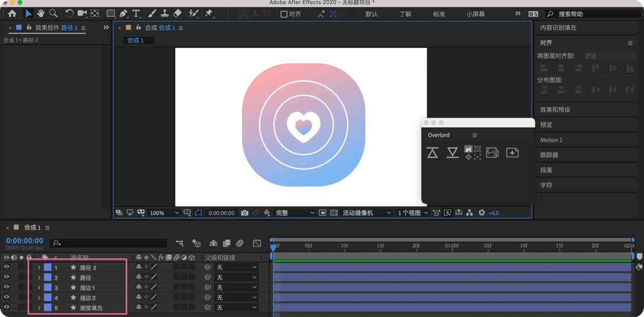Open the 1个视图 layout dropdown
This screenshot has height=317, width=644.
(412, 213)
